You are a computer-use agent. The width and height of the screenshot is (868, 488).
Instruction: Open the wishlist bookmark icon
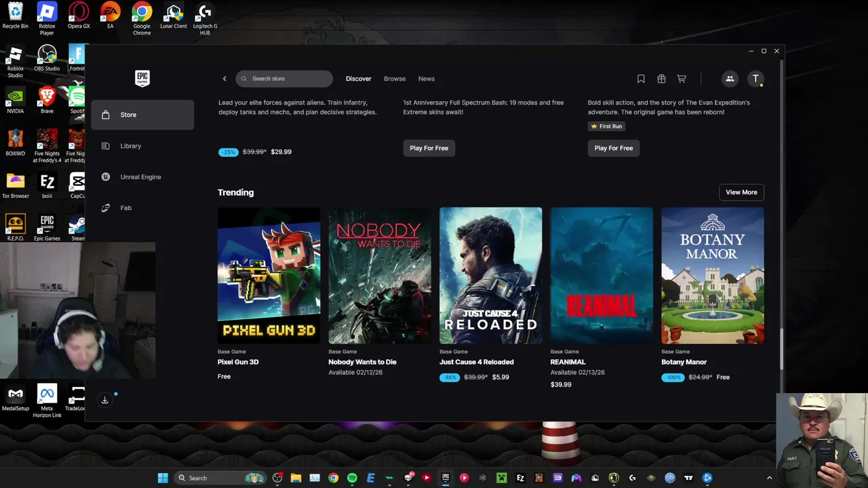click(641, 79)
